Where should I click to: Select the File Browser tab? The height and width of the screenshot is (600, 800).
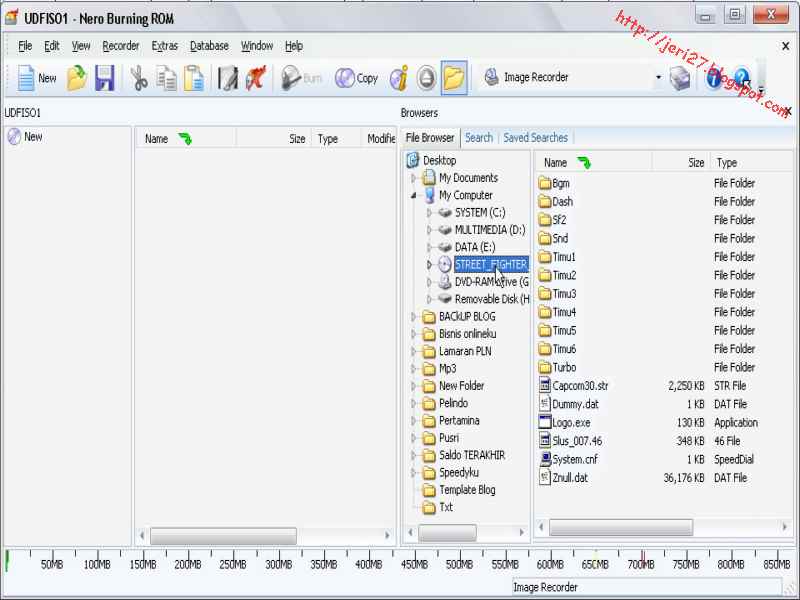(430, 138)
